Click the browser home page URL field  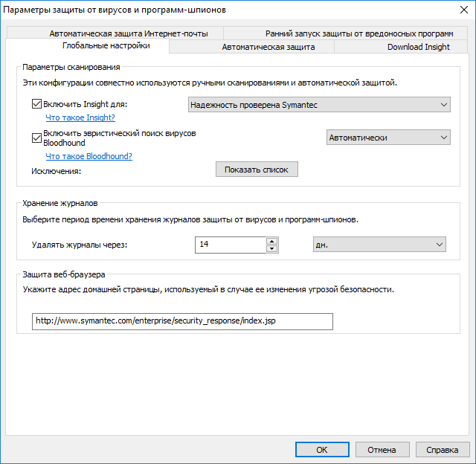click(182, 320)
